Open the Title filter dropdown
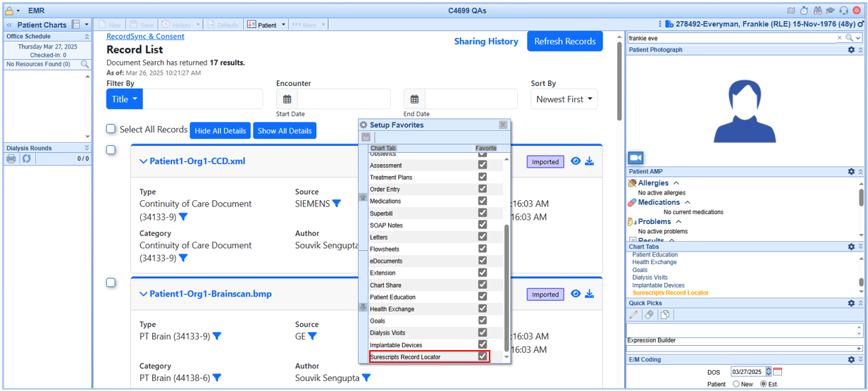The image size is (868, 391). (125, 99)
